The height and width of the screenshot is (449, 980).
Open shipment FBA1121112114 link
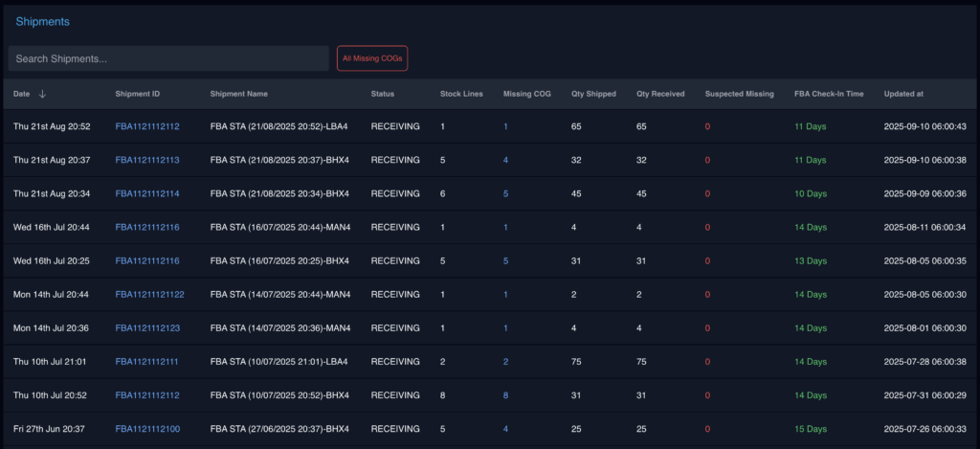[x=146, y=193]
